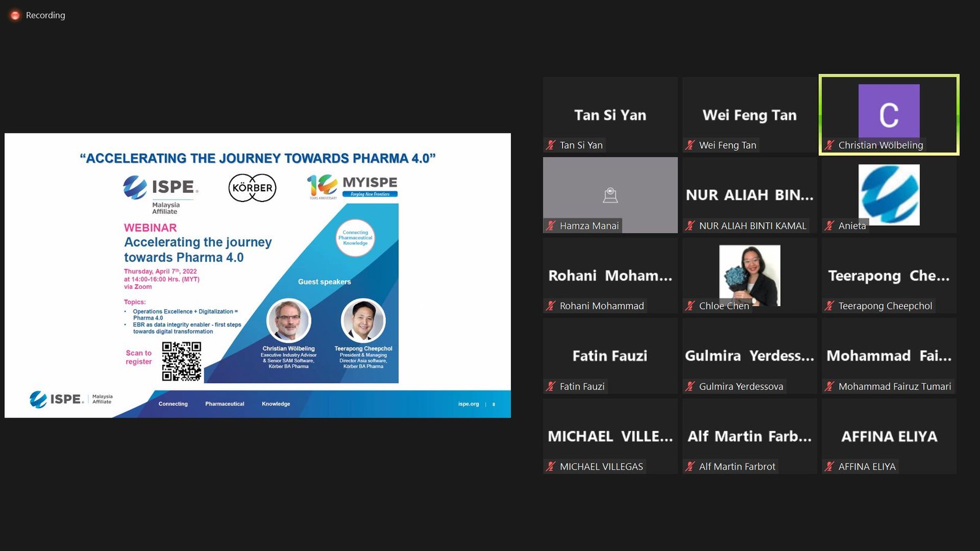The height and width of the screenshot is (551, 980).
Task: Click Christian Wölbeling's muted microphone icon
Action: pyautogui.click(x=829, y=145)
